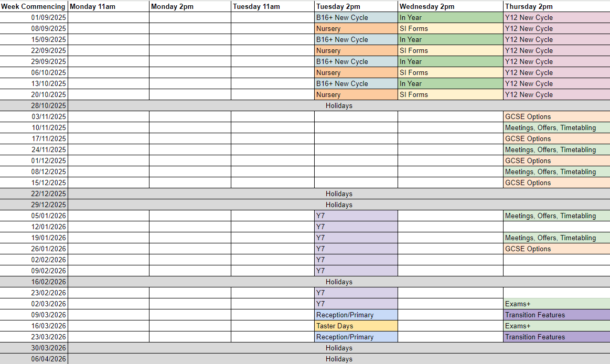Click the Taster Days cell
This screenshot has width=610, height=364.
pos(356,326)
